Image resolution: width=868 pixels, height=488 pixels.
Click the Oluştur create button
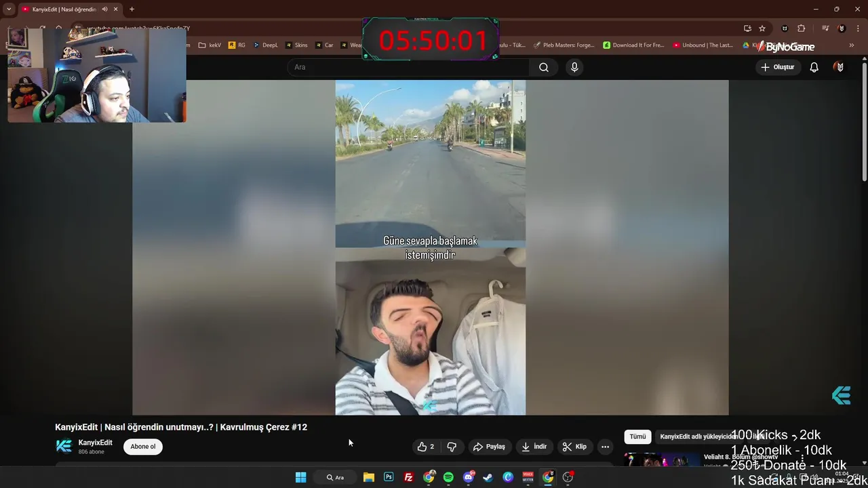(778, 67)
